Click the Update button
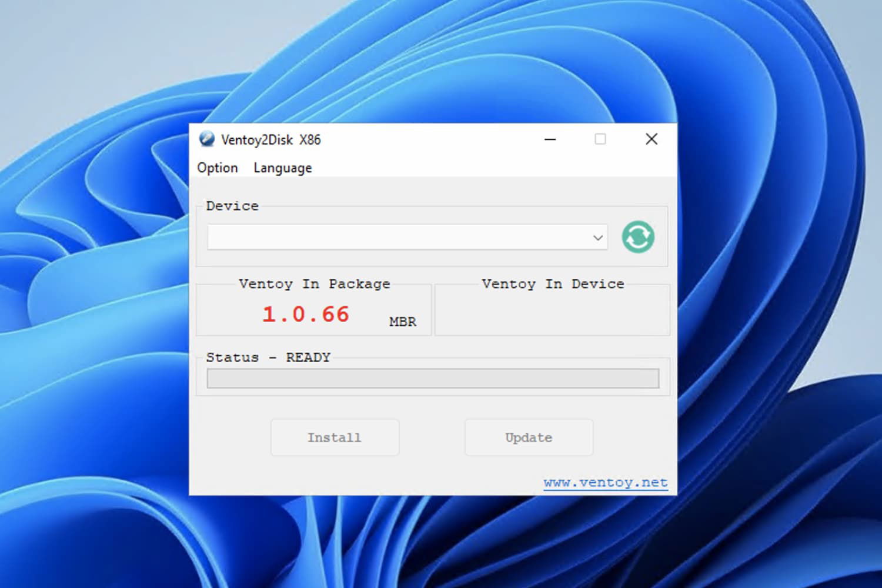Image resolution: width=882 pixels, height=588 pixels. tap(529, 437)
